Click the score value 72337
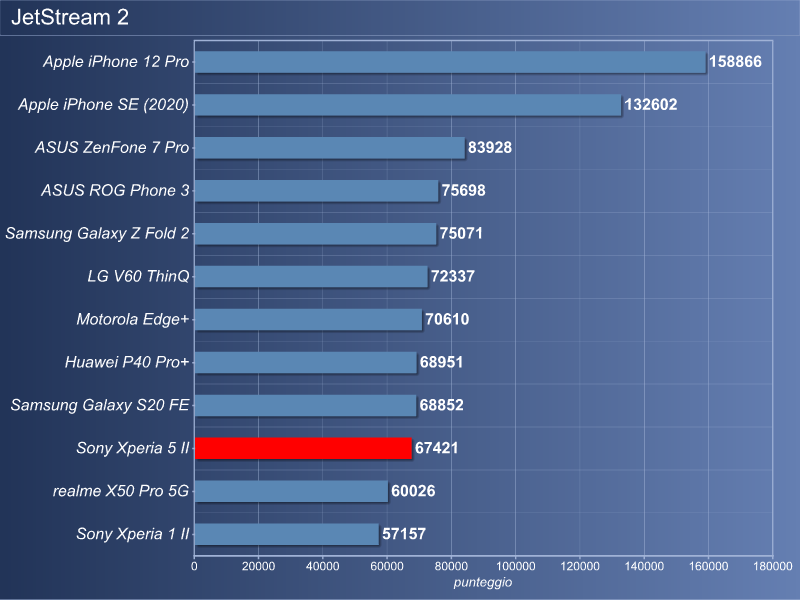 [453, 276]
